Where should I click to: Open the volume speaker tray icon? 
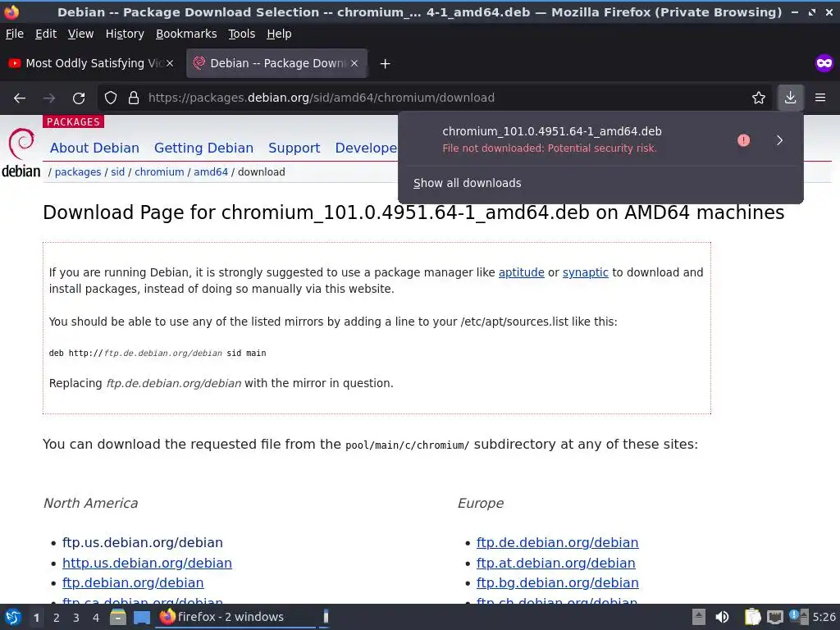(722, 617)
